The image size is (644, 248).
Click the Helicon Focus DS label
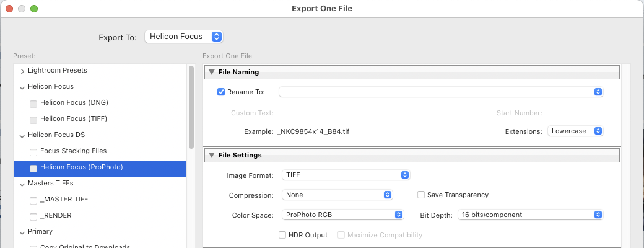point(56,135)
